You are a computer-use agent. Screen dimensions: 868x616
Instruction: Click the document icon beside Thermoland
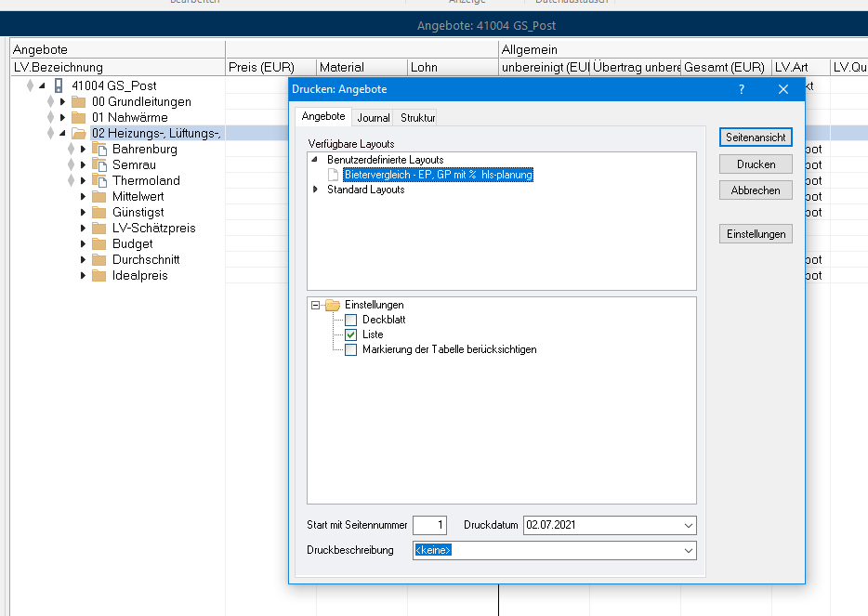[100, 181]
